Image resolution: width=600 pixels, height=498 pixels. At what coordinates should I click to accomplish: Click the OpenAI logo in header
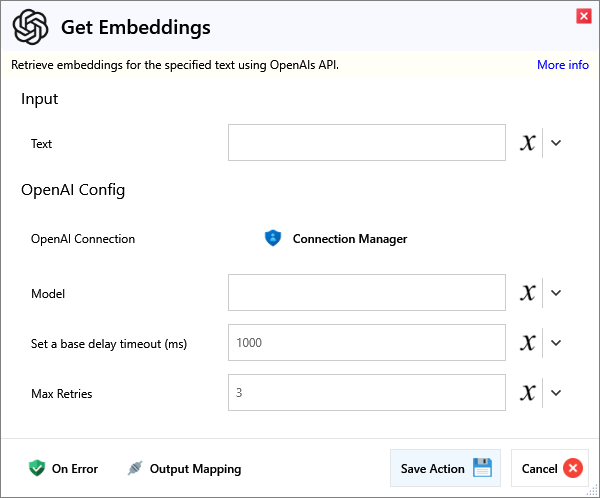click(x=31, y=27)
